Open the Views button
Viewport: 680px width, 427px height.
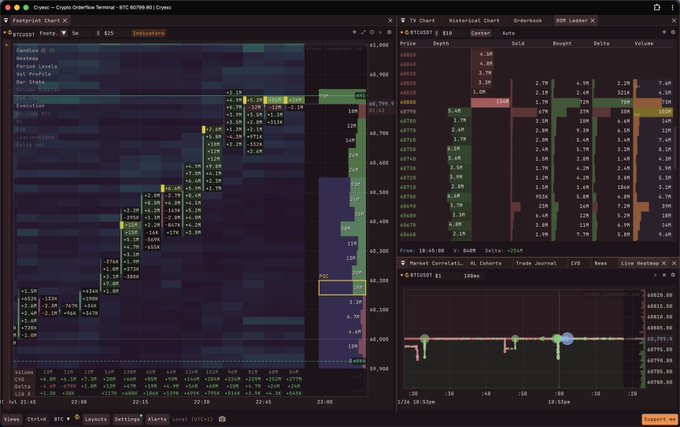pos(12,419)
